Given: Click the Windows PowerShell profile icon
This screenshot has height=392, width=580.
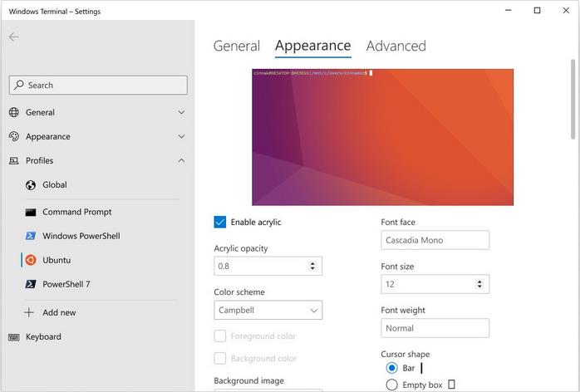Looking at the screenshot, I should click(x=31, y=236).
